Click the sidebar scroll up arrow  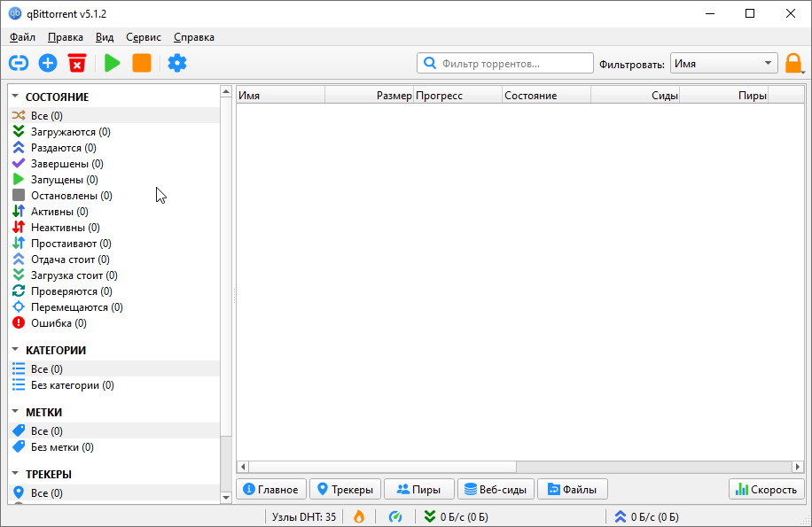pos(226,92)
